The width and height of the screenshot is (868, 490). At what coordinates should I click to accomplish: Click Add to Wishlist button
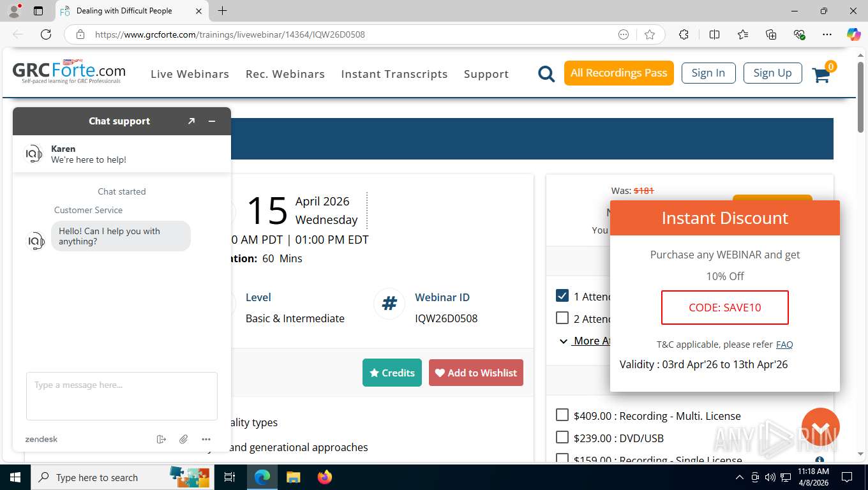click(476, 373)
